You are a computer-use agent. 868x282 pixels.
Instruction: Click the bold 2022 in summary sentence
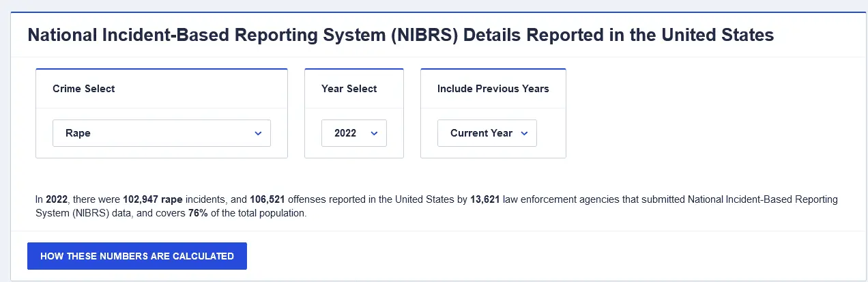57,200
